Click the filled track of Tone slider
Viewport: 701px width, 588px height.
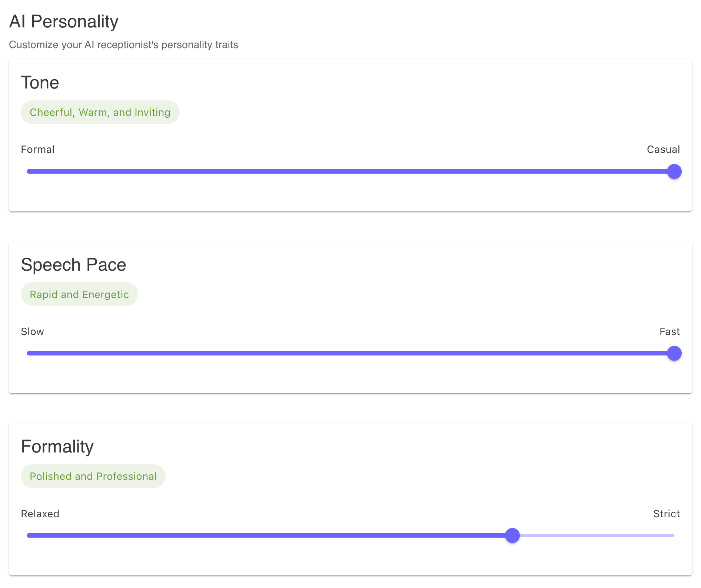333,171
